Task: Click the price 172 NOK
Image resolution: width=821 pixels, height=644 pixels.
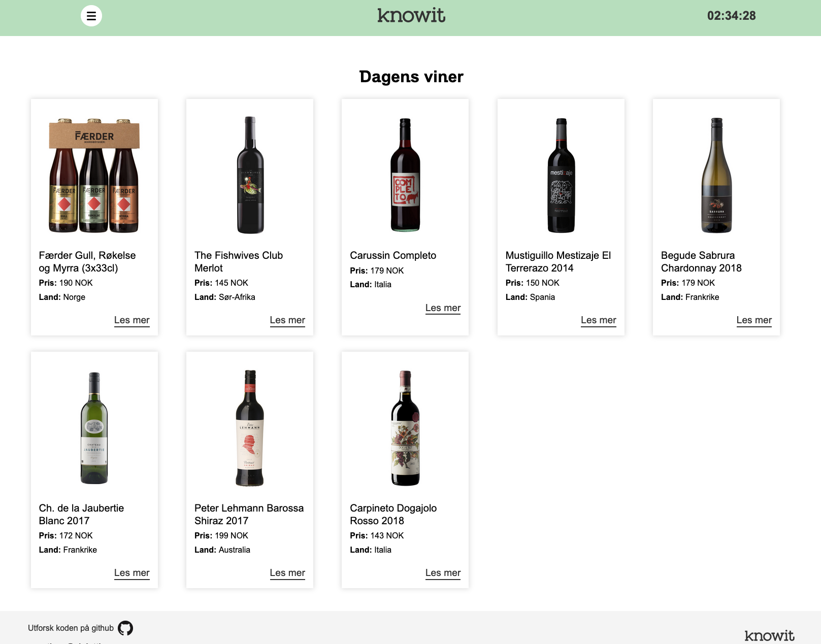Action: tap(76, 535)
